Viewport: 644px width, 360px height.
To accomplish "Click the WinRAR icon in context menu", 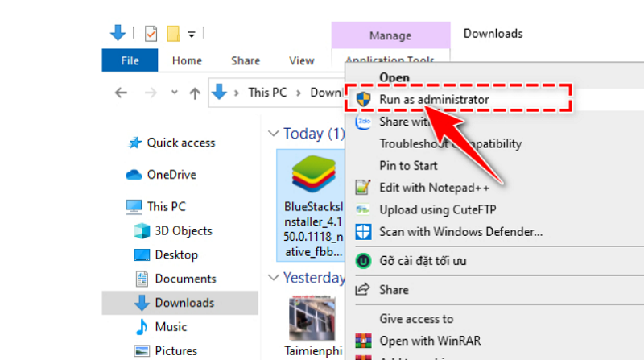I will 364,339.
